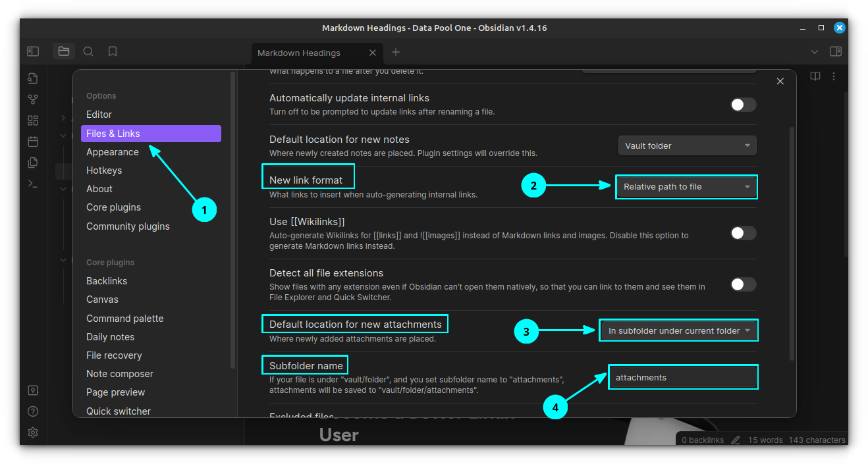Screen dimensions: 868x466
Task: Open the terminal icon in the left ribbon
Action: point(33,183)
